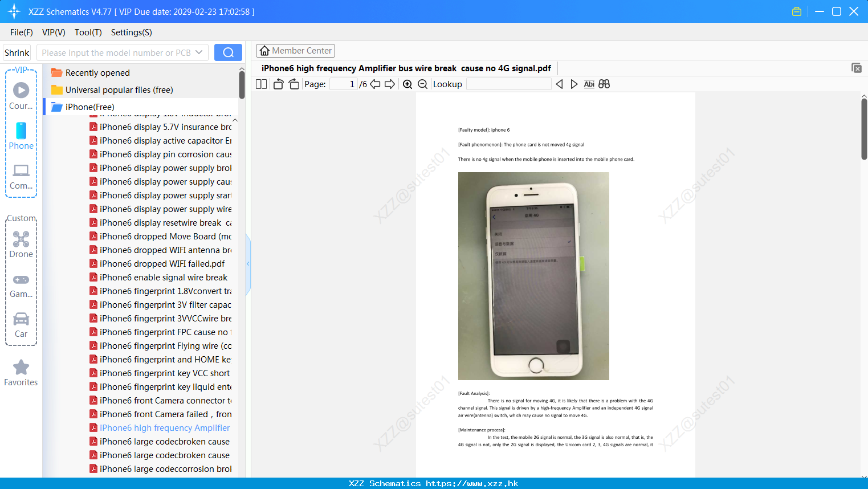
Task: Open iPhone6 display active capacitor file
Action: coord(161,141)
